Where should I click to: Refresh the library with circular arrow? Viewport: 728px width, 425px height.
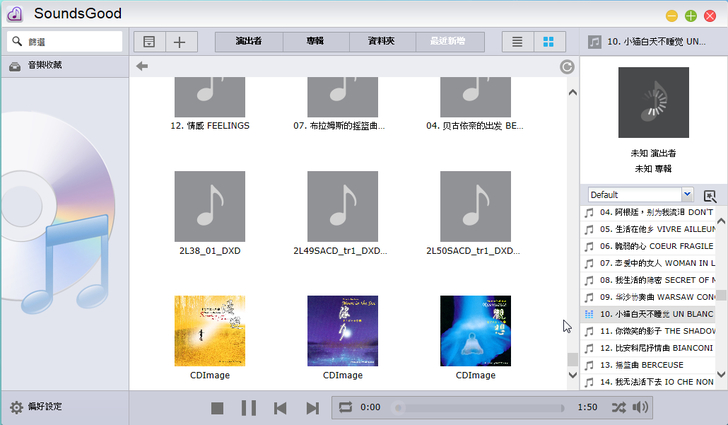[567, 67]
